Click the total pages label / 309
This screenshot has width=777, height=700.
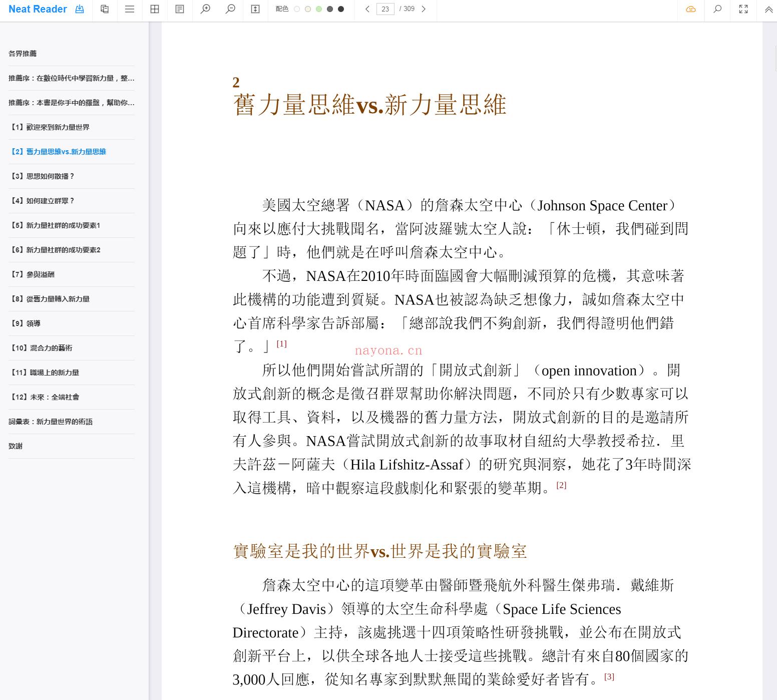click(407, 9)
